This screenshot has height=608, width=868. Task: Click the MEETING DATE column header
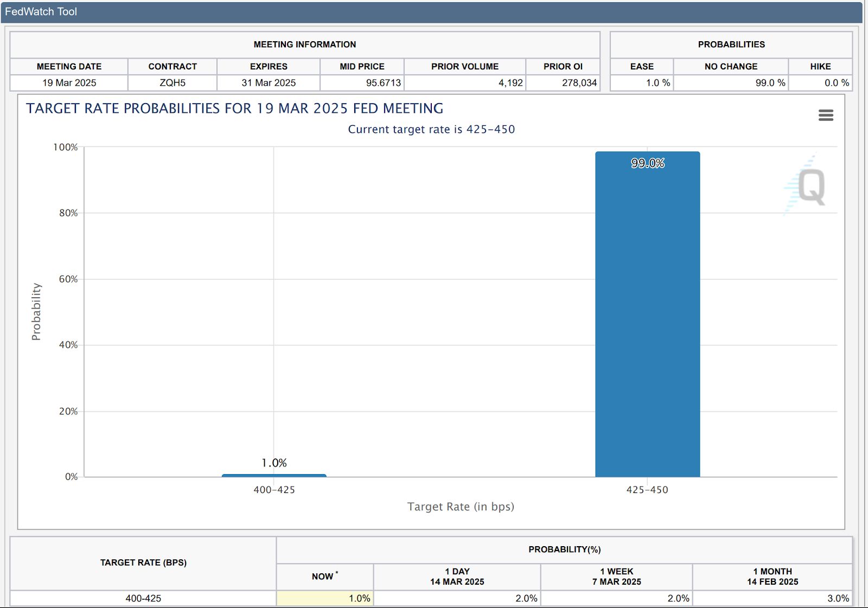tap(69, 66)
